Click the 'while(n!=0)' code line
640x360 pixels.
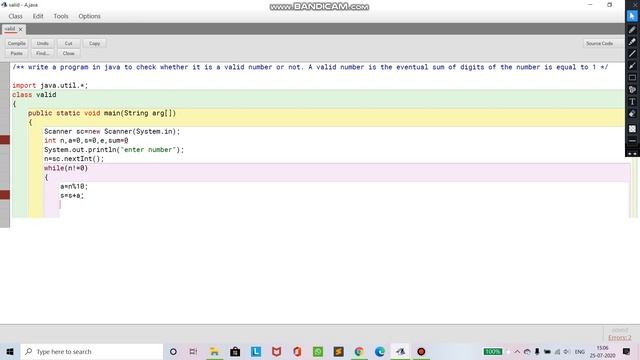tap(66, 168)
